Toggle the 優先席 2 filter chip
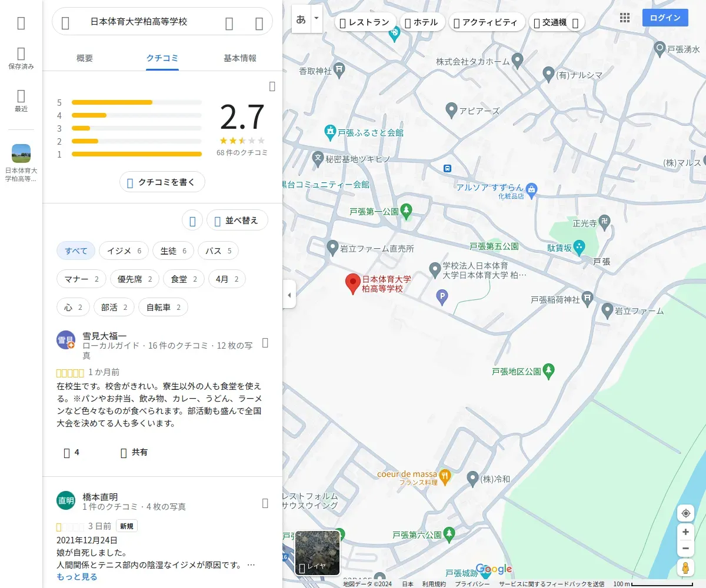This screenshot has width=706, height=588. [135, 279]
